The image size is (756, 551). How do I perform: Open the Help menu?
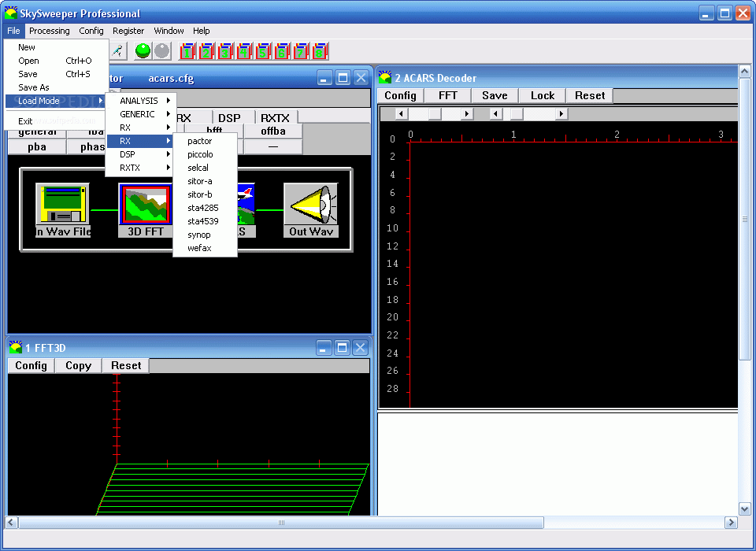click(201, 31)
